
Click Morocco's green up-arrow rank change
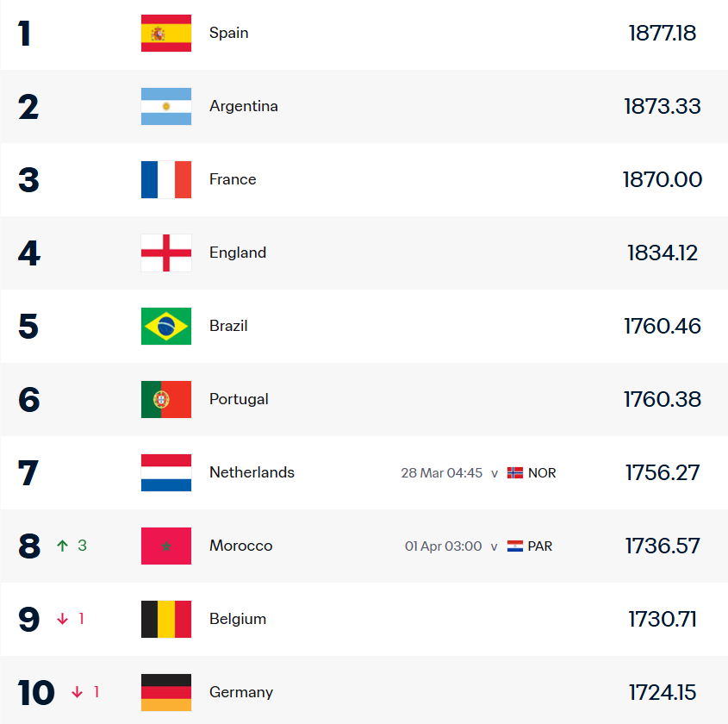click(x=62, y=546)
